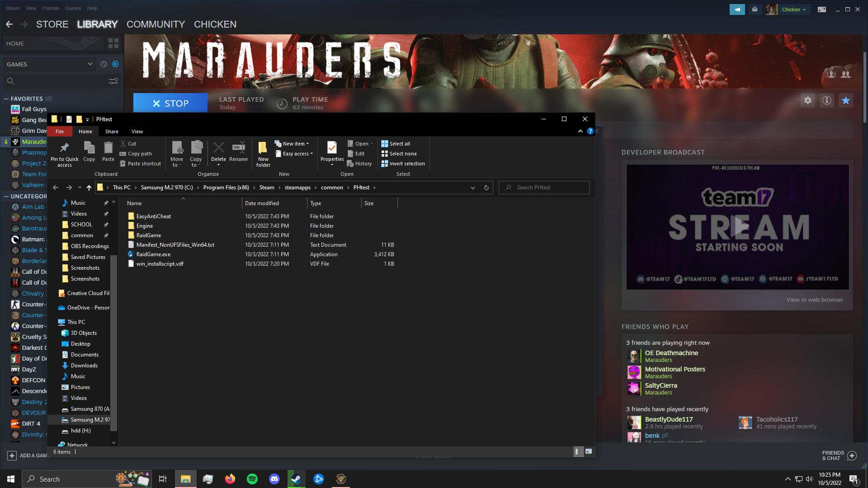Click the Steam broadcast announcement icon

tap(737, 9)
